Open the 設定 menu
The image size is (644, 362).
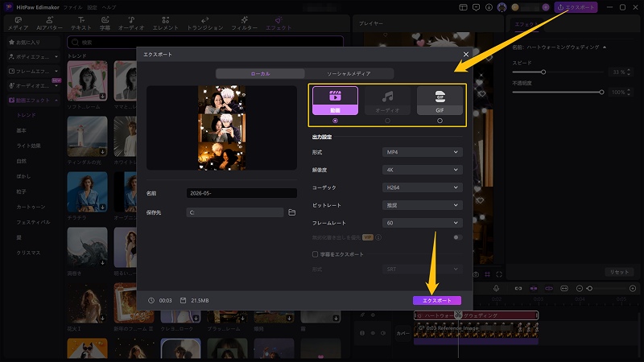(92, 7)
